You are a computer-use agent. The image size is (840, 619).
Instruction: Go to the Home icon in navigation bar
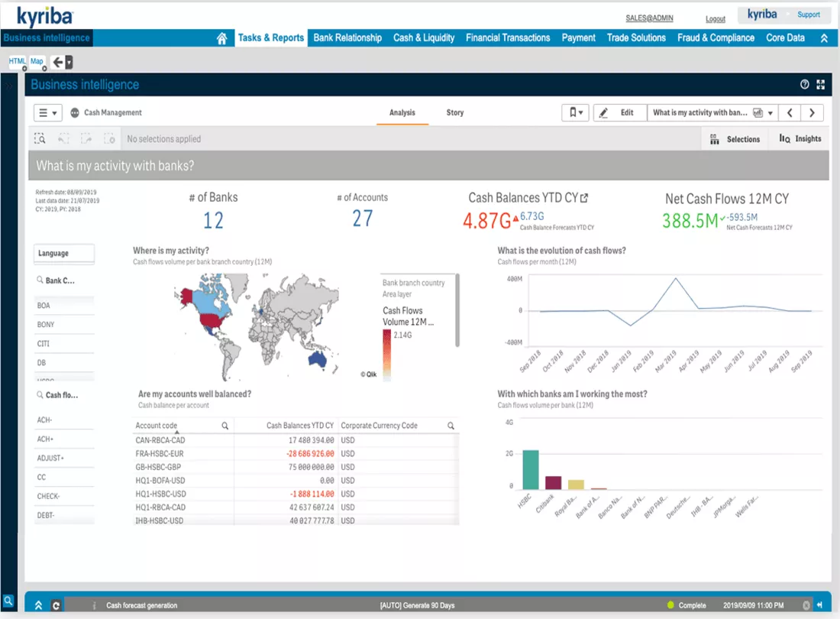pos(221,38)
